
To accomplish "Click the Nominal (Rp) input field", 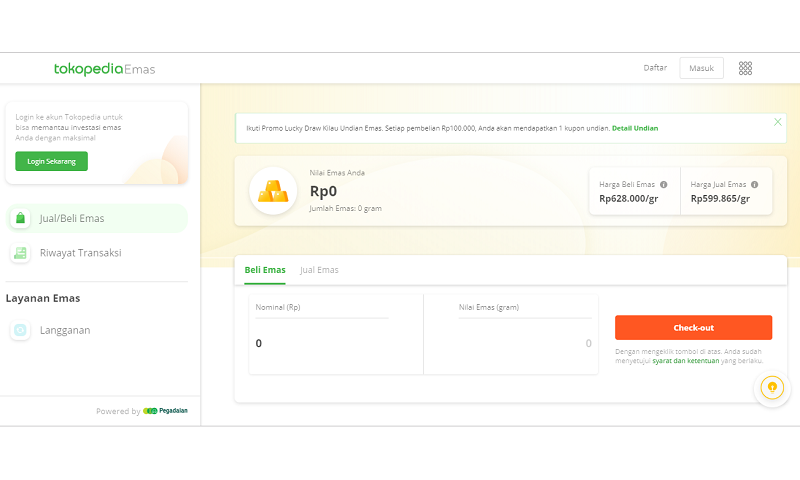I will (x=320, y=343).
